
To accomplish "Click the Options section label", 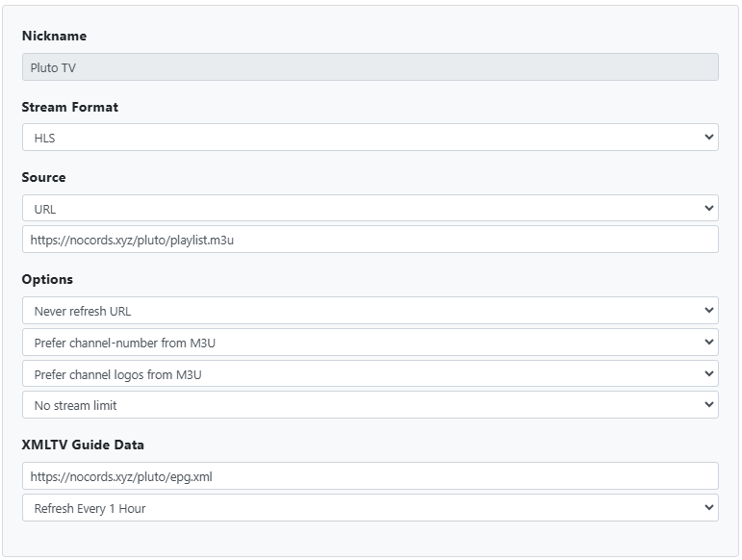I will coord(47,279).
